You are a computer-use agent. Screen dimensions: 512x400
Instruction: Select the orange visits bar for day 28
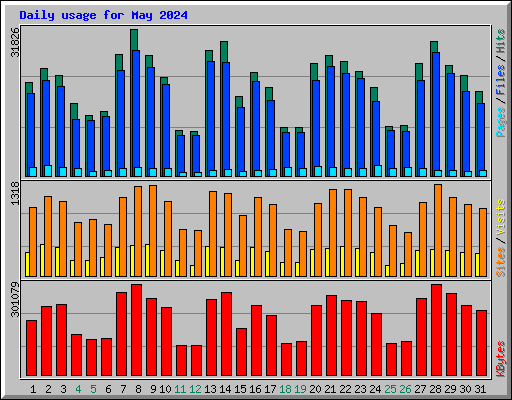click(x=438, y=230)
